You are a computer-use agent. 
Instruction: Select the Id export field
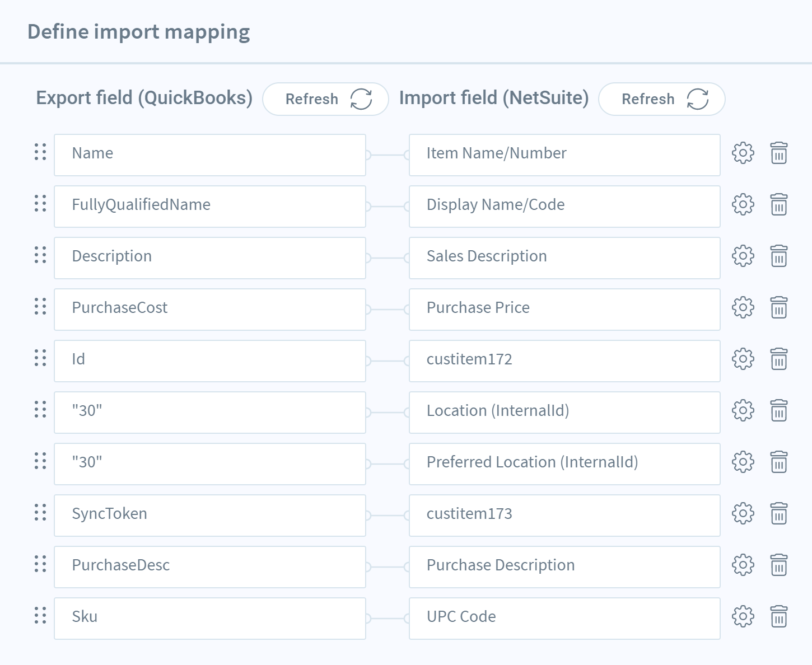tap(210, 361)
